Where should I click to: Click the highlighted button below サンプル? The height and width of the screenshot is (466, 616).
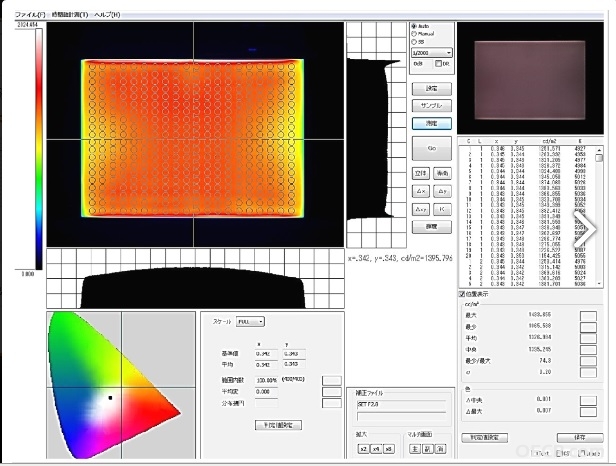pos(431,123)
